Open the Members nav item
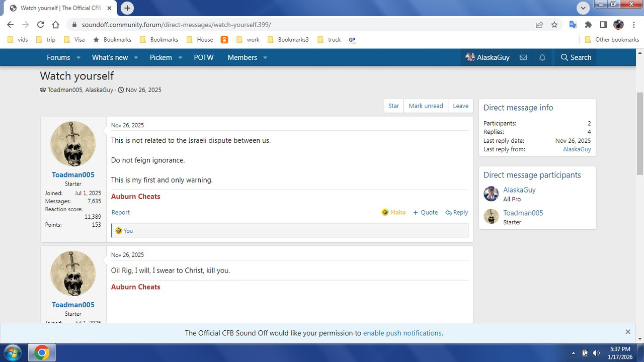This screenshot has width=644, height=362. (x=242, y=57)
